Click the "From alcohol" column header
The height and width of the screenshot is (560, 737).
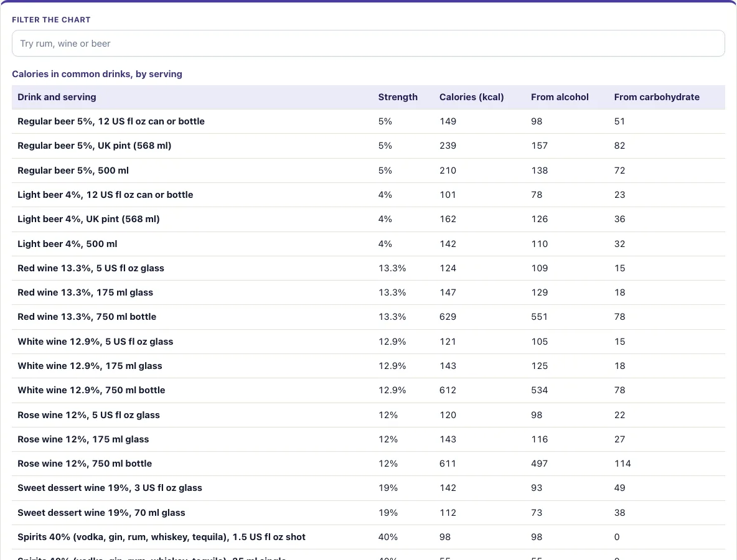click(560, 97)
